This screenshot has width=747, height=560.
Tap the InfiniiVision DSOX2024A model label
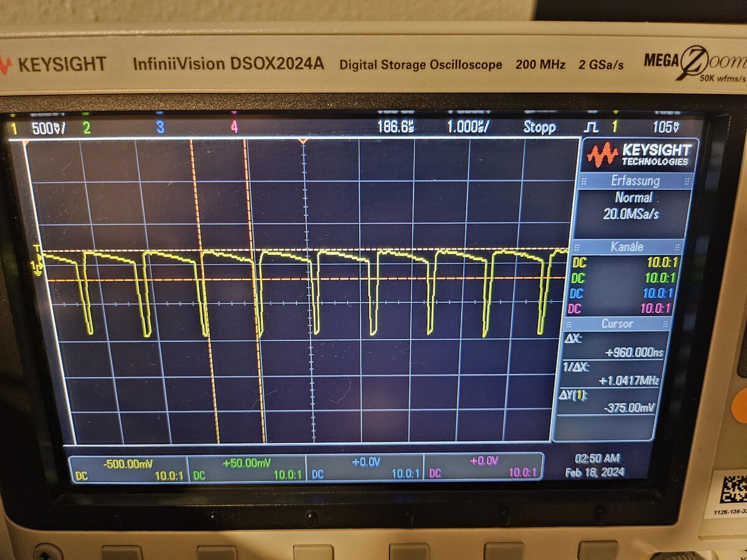click(x=228, y=63)
